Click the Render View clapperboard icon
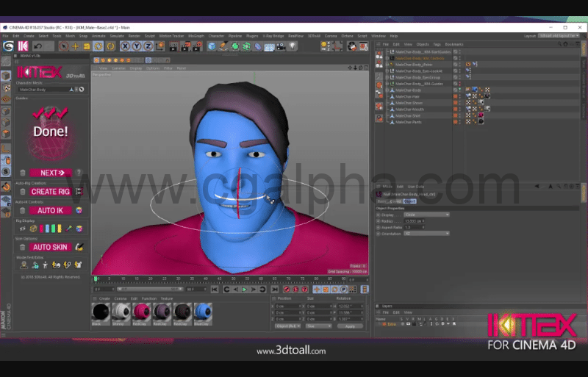This screenshot has width=588, height=377. [x=173, y=46]
